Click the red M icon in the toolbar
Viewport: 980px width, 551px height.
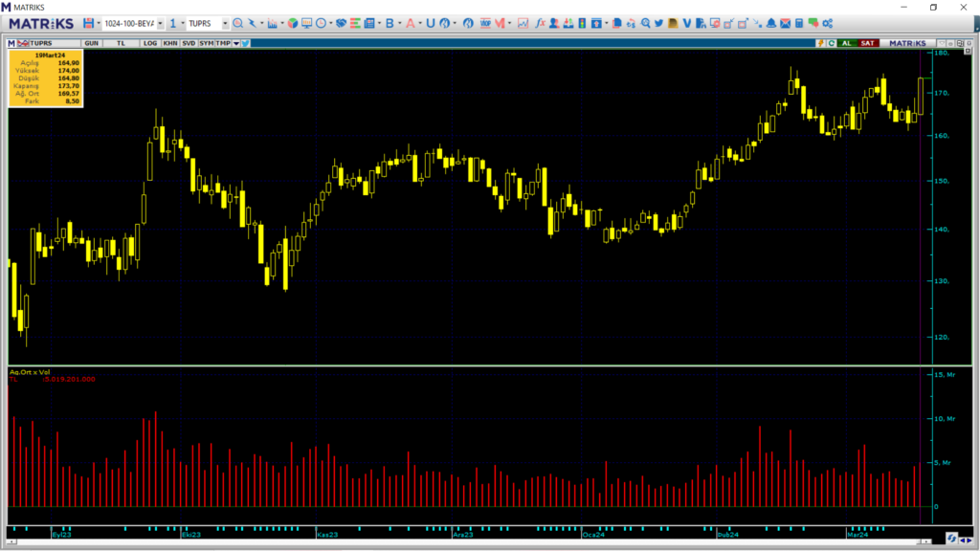pyautogui.click(x=500, y=23)
